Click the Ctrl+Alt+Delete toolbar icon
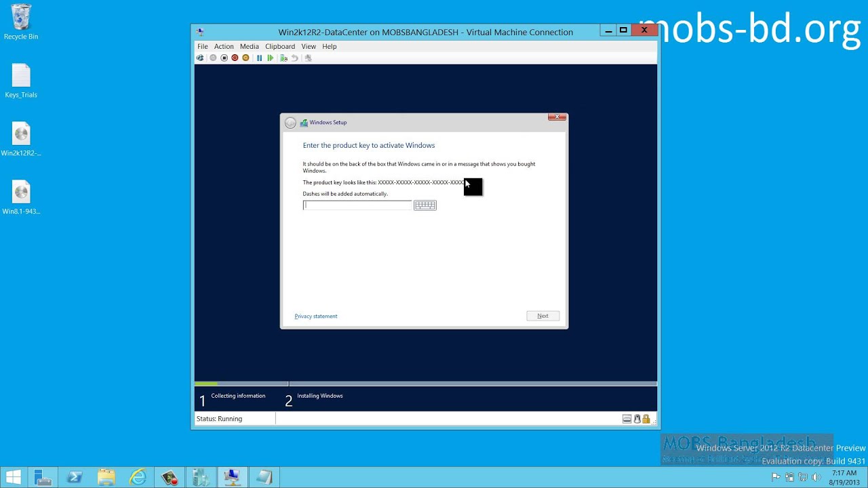The height and width of the screenshot is (488, 868). click(x=200, y=58)
